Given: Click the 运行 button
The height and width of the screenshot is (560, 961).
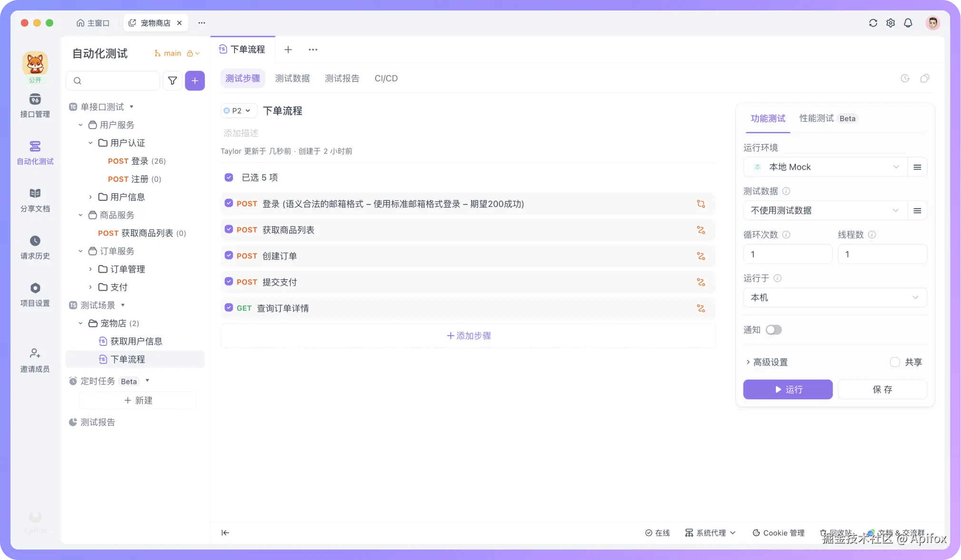Looking at the screenshot, I should [788, 389].
